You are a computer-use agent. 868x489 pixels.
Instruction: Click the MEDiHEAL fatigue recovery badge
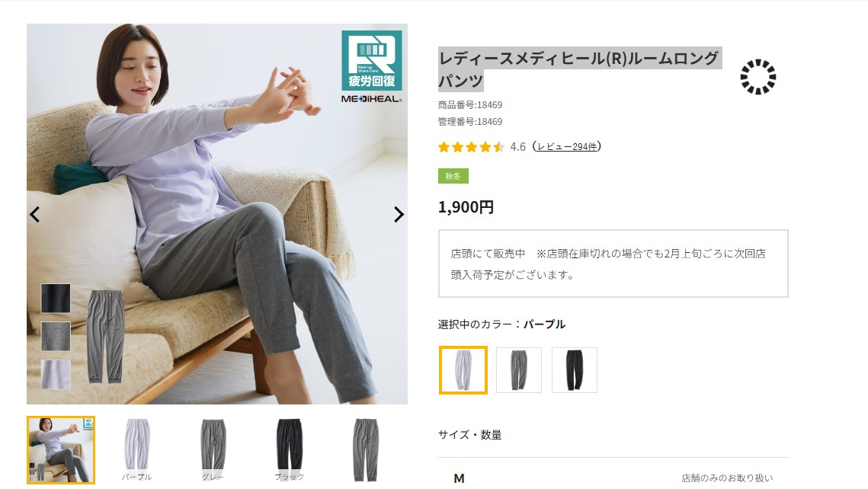click(x=371, y=66)
